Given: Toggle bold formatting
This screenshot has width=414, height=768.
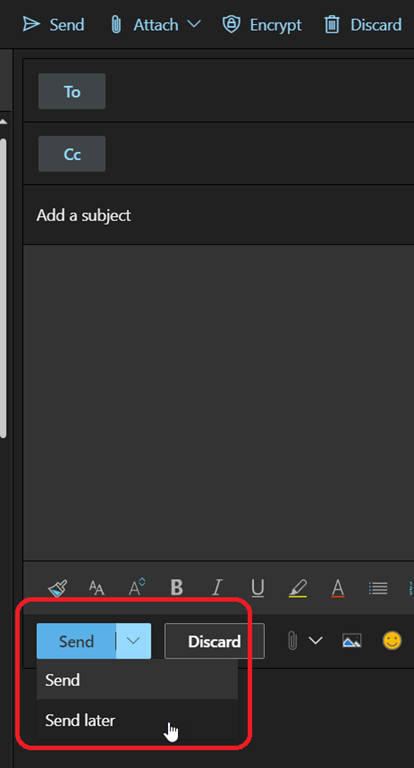Looking at the screenshot, I should [x=176, y=587].
